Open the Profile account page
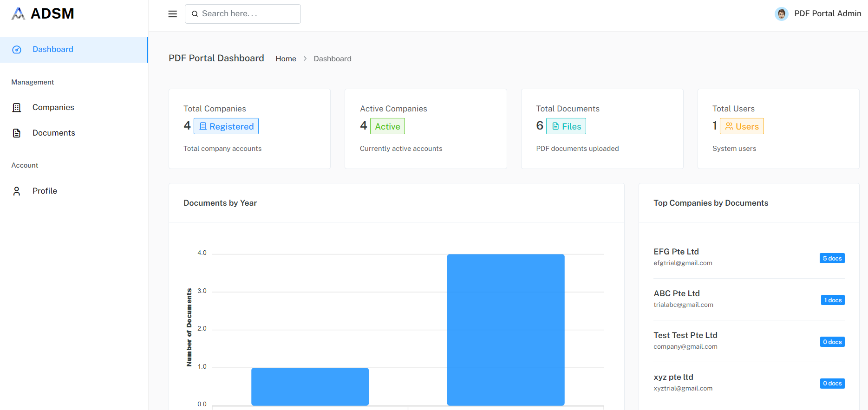This screenshot has width=868, height=410. tap(45, 191)
